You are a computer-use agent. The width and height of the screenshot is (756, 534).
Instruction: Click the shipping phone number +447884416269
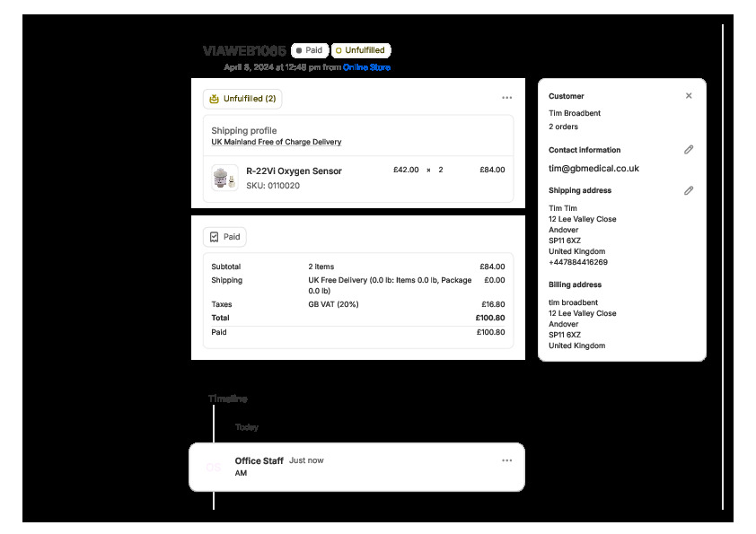(577, 262)
